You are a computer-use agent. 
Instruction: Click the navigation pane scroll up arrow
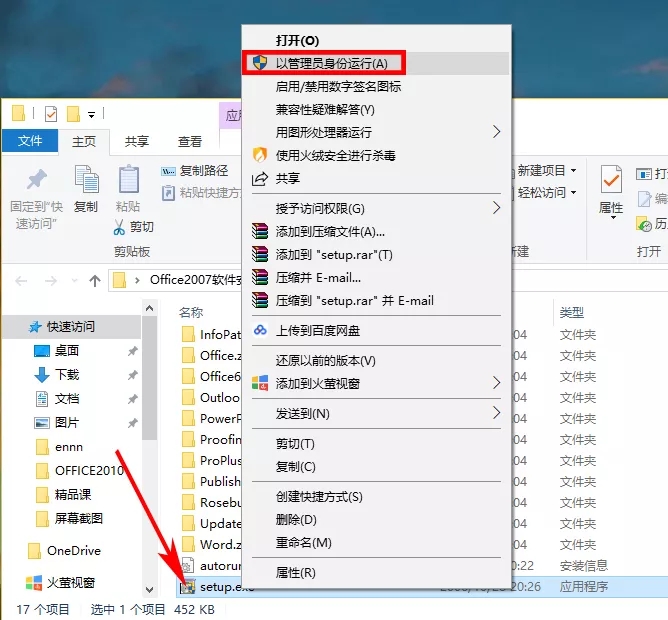point(150,308)
